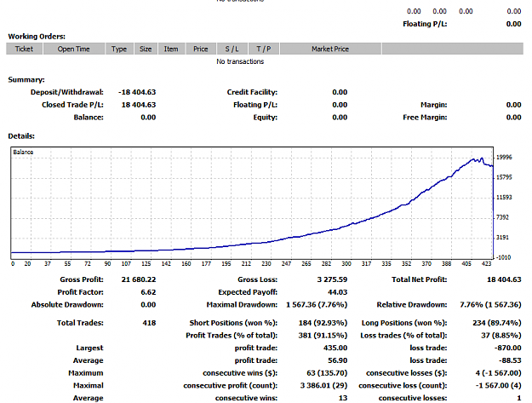Click the Maximal Drawdown value 1 567.36 (7.76%)

click(317, 304)
